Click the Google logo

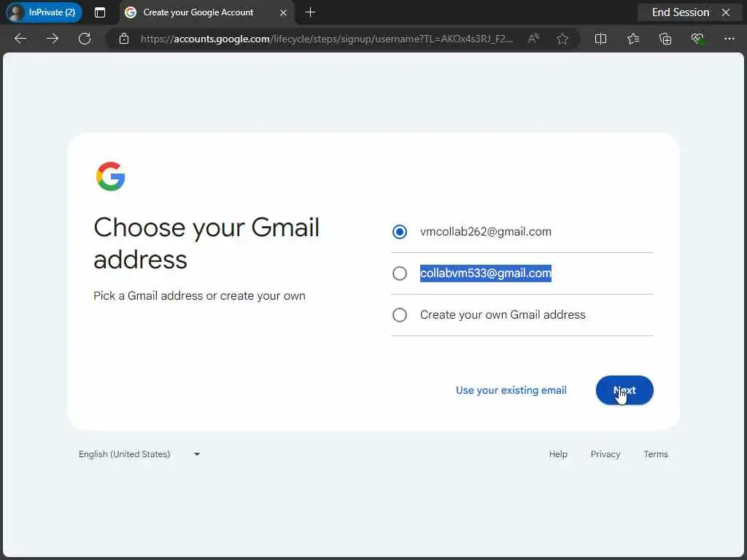pos(111,176)
